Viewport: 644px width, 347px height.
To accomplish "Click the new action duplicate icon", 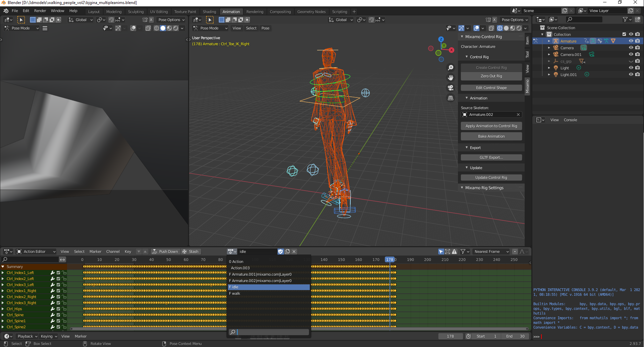I will pyautogui.click(x=287, y=252).
